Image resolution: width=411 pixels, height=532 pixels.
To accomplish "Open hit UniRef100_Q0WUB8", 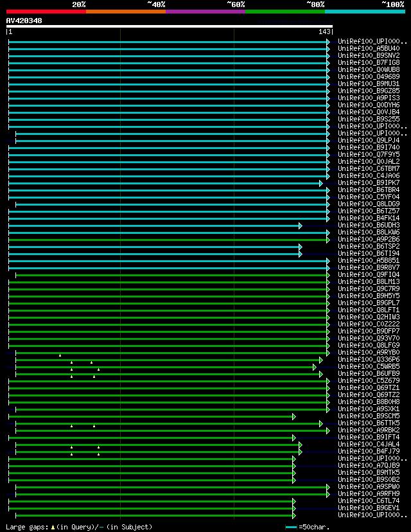I will pos(369,70).
